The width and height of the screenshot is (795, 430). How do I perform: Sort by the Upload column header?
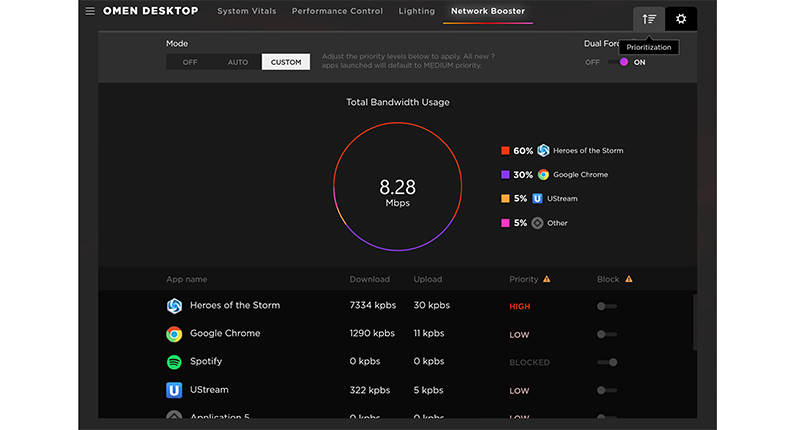pyautogui.click(x=427, y=279)
